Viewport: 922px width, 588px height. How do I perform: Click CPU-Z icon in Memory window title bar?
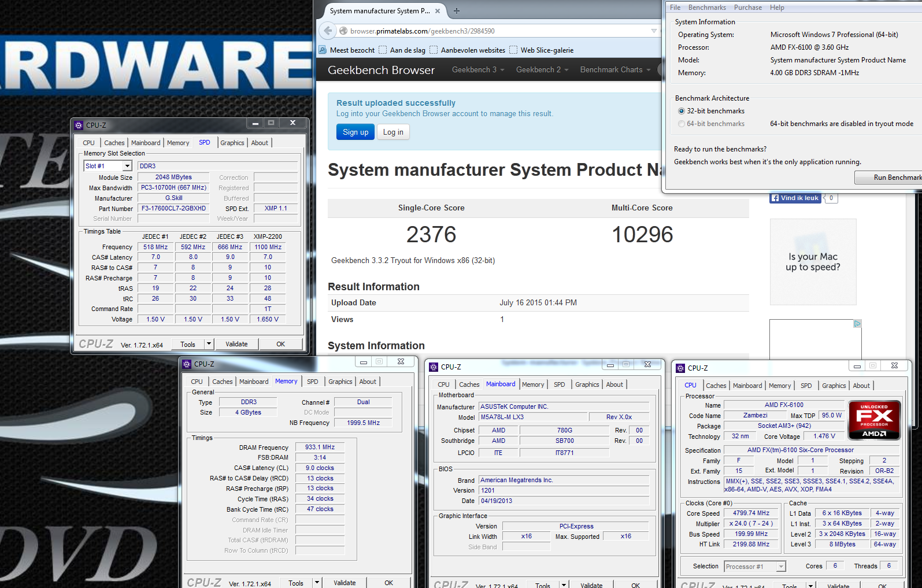coord(187,364)
